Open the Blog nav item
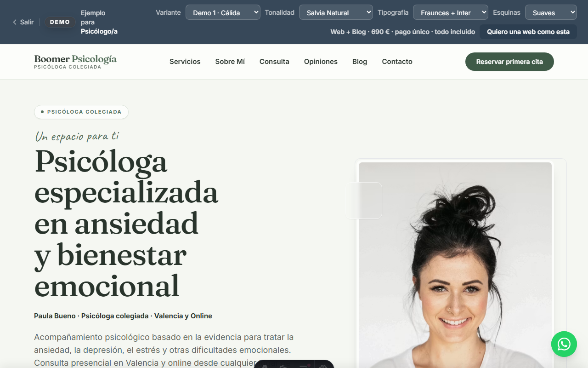The width and height of the screenshot is (588, 368). 360,62
